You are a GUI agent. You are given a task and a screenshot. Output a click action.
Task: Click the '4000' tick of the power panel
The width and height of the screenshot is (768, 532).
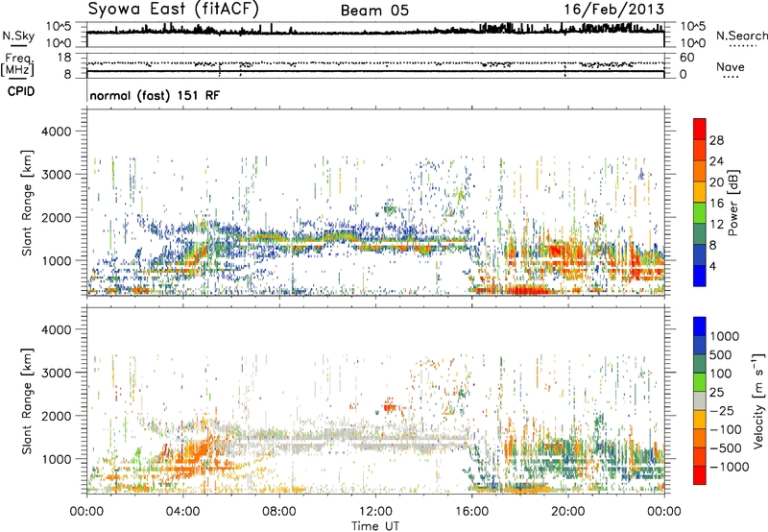click(x=57, y=132)
